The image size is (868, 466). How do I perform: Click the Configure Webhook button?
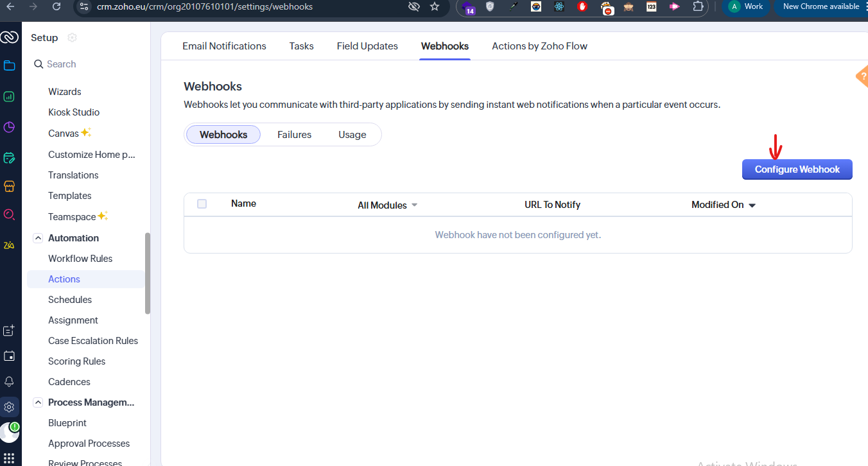[797, 169]
